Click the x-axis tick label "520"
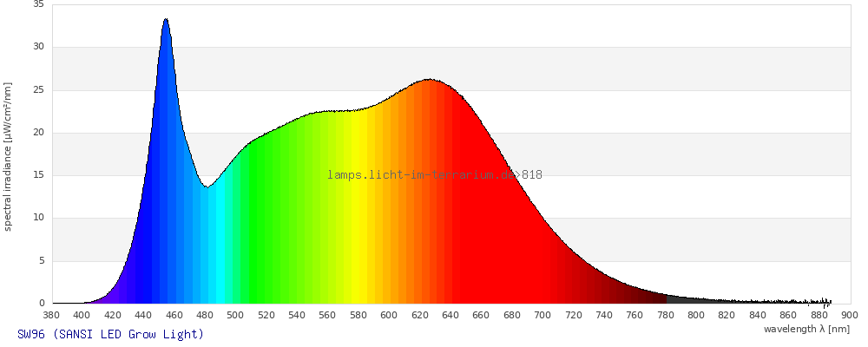Screen dimensions: 868x347 pyautogui.click(x=266, y=316)
